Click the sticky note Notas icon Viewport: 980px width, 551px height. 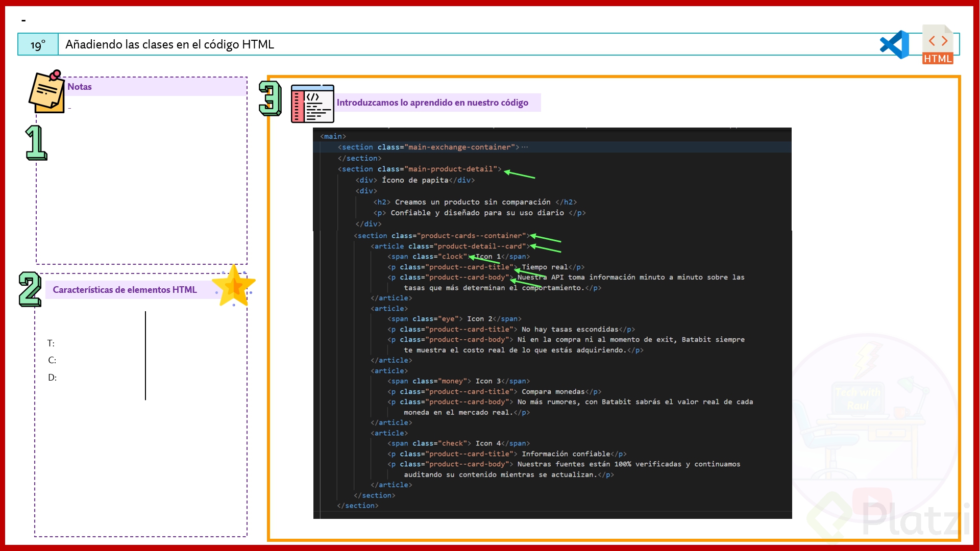point(46,92)
